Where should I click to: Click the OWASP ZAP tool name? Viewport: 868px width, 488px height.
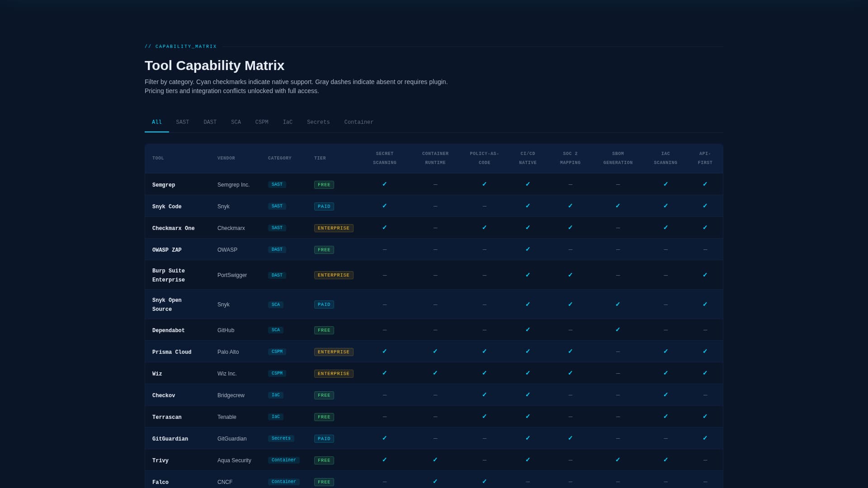167,250
